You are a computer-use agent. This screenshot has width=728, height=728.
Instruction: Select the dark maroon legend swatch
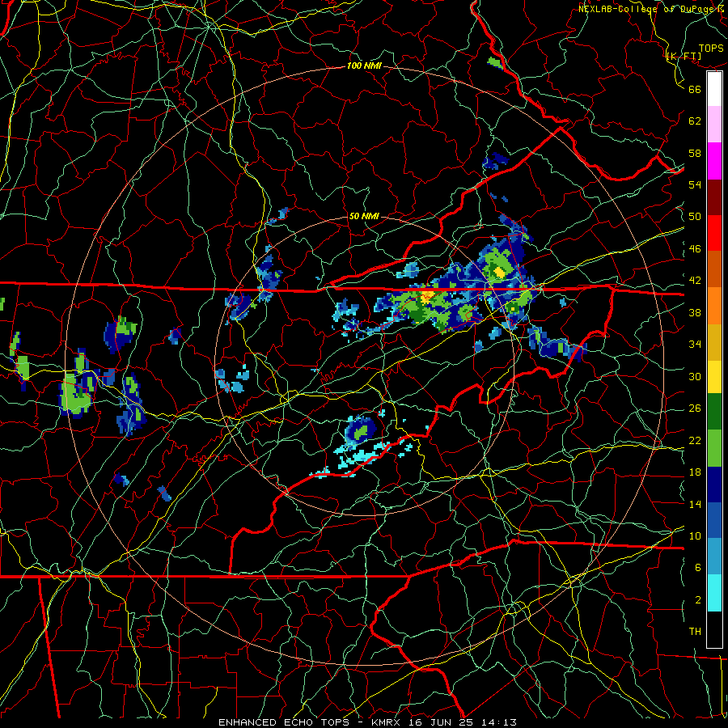pyautogui.click(x=714, y=197)
